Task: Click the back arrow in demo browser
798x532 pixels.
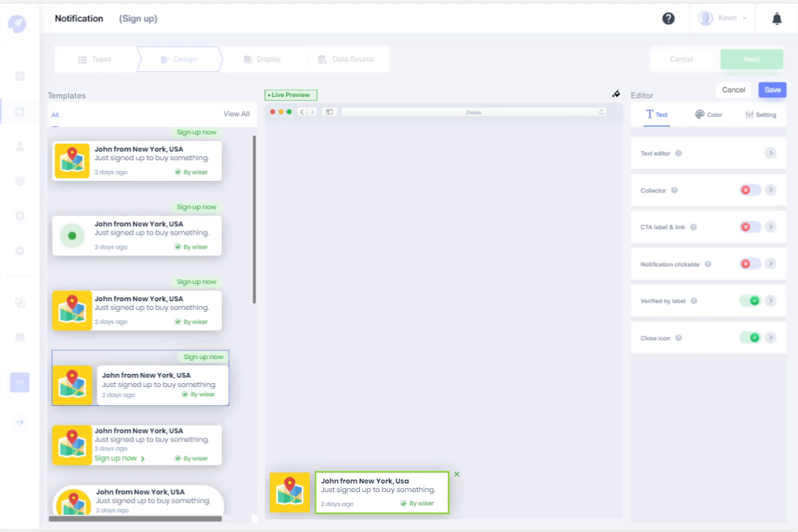Action: pyautogui.click(x=302, y=112)
